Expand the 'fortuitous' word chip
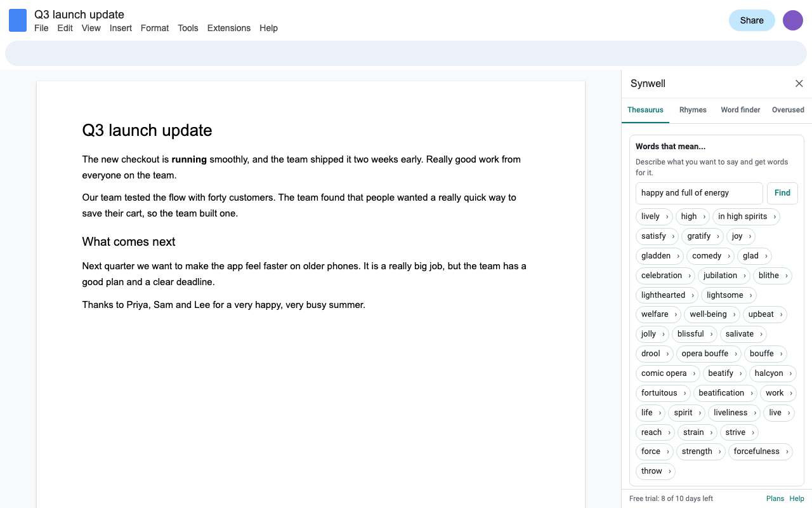The height and width of the screenshot is (508, 812). pos(663,393)
